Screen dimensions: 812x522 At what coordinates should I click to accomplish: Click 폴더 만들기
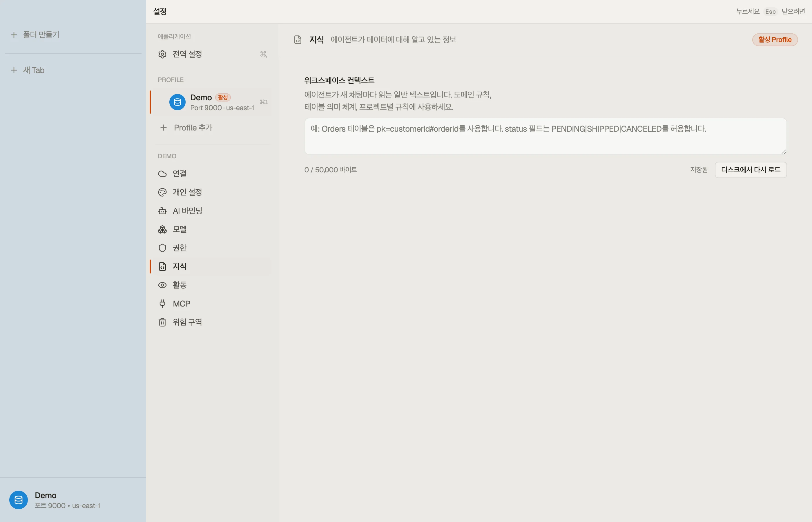(41, 35)
